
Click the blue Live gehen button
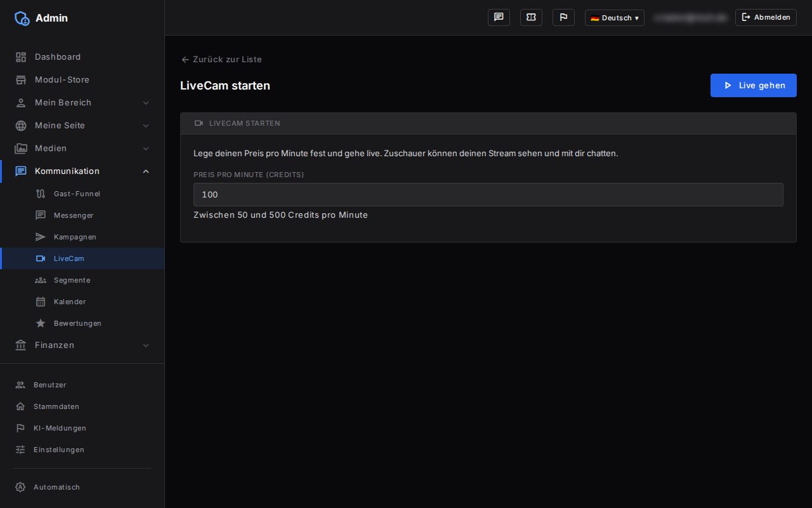click(753, 85)
